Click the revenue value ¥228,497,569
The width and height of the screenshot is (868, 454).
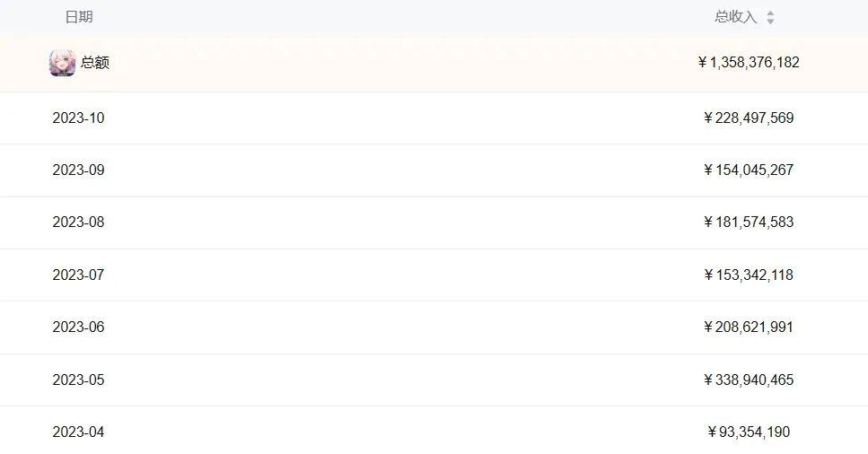749,118
